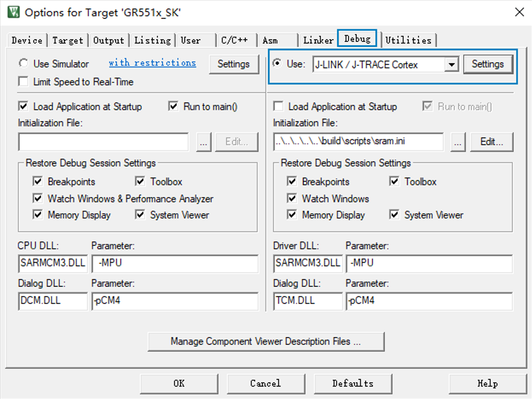Toggle J-LINK System Viewer checkbox
Image resolution: width=532 pixels, height=399 pixels.
point(395,215)
